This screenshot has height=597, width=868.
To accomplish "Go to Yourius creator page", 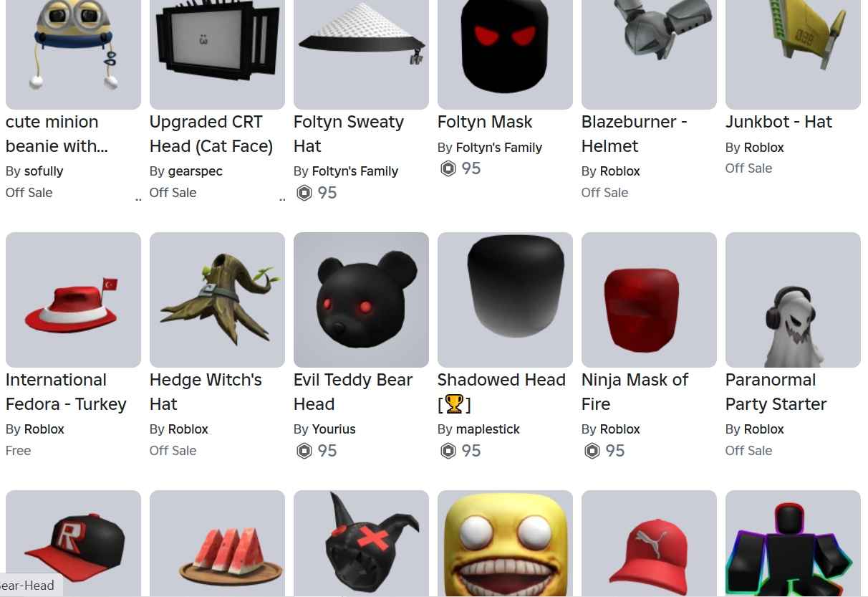I will coord(334,429).
